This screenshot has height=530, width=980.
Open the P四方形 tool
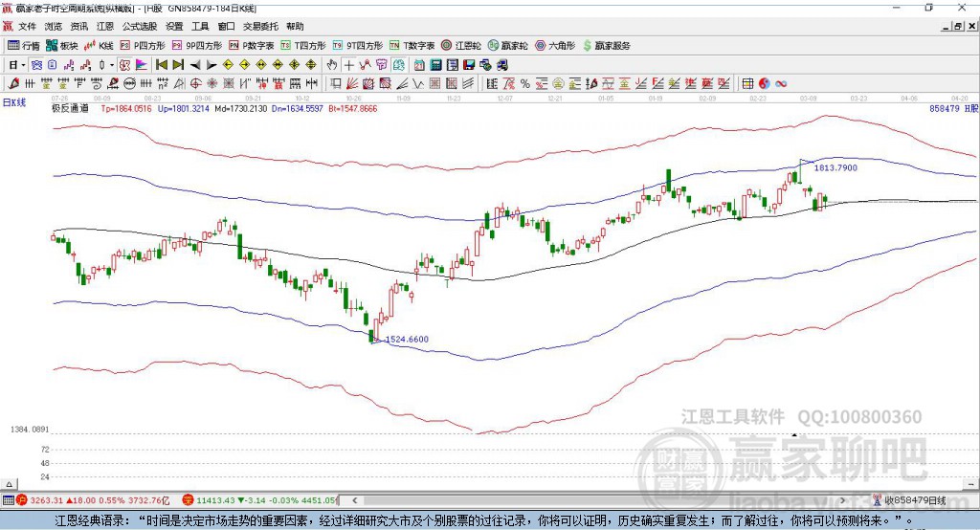coord(143,46)
